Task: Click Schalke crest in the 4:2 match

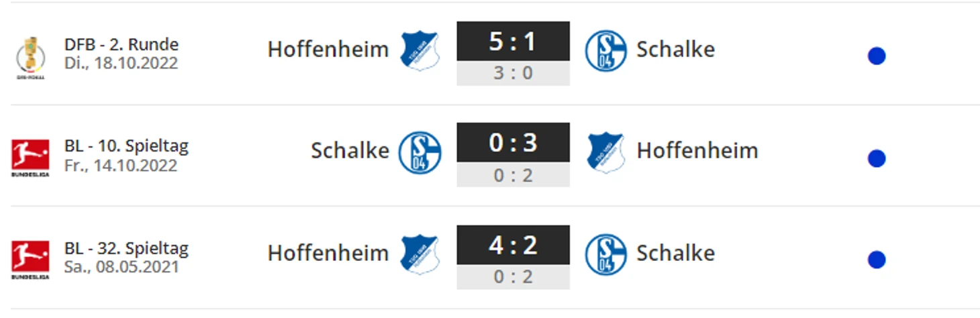Action: coord(605,254)
